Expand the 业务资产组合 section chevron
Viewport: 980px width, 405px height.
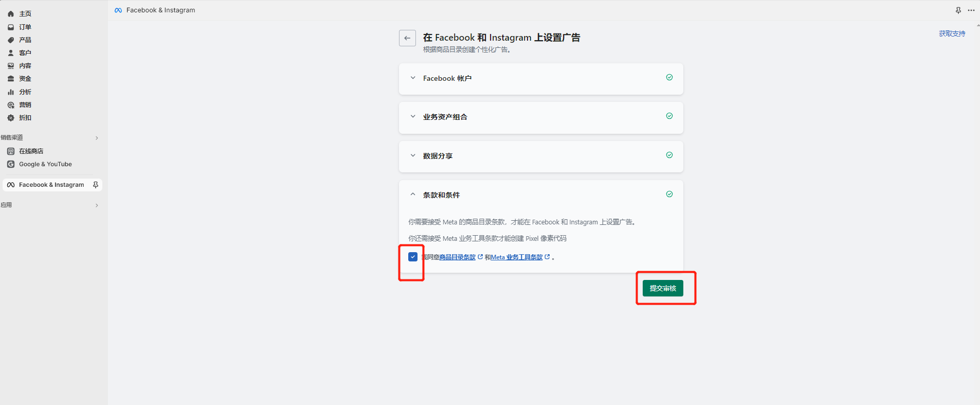coord(413,116)
